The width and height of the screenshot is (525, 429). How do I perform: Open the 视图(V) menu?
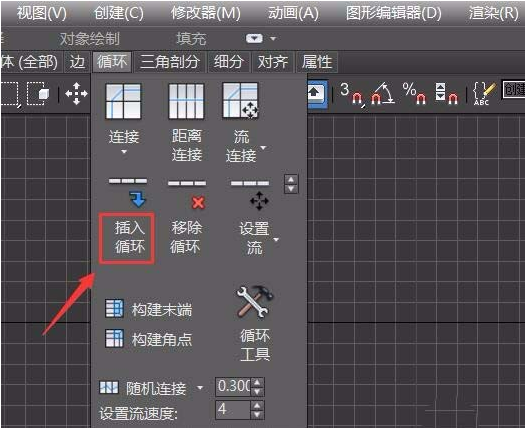42,13
